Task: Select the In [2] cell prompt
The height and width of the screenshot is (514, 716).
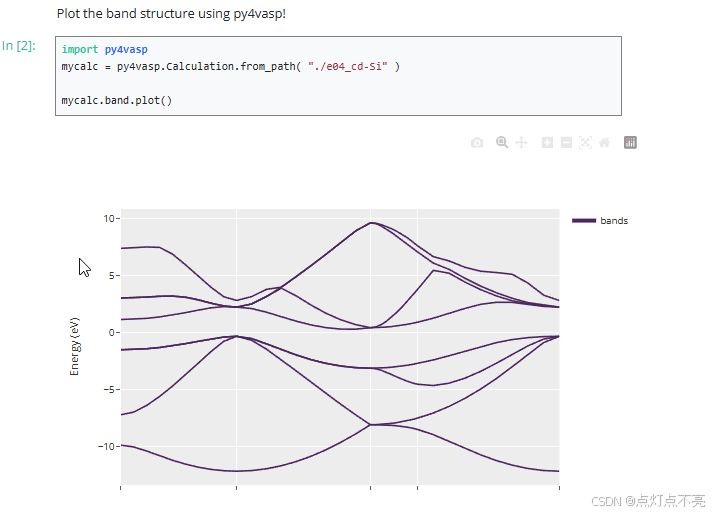Action: (x=19, y=46)
